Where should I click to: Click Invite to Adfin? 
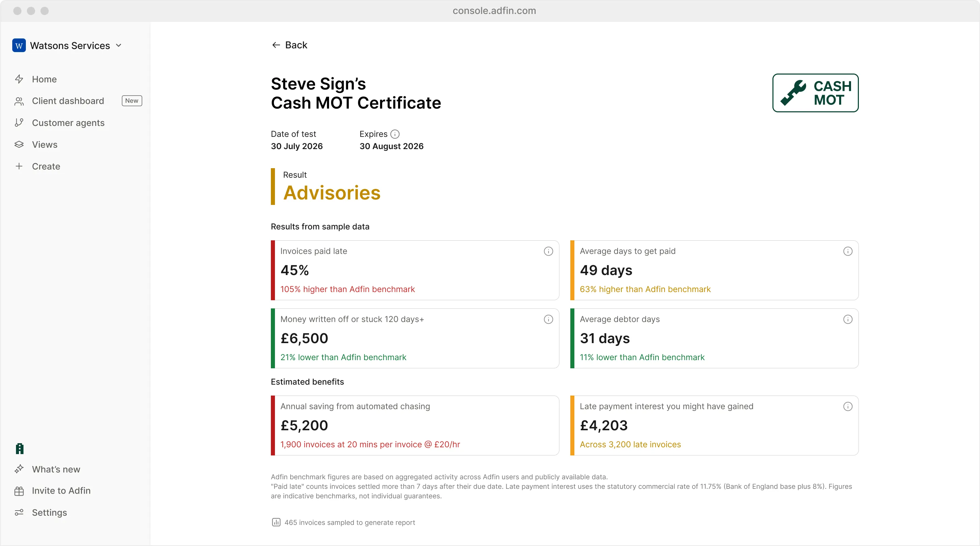pyautogui.click(x=61, y=491)
